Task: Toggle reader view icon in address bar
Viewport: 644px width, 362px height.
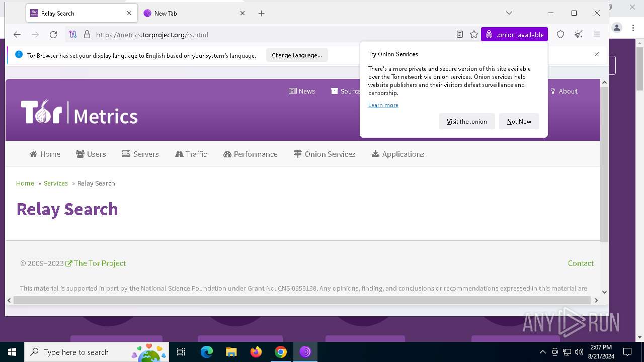Action: (460, 35)
